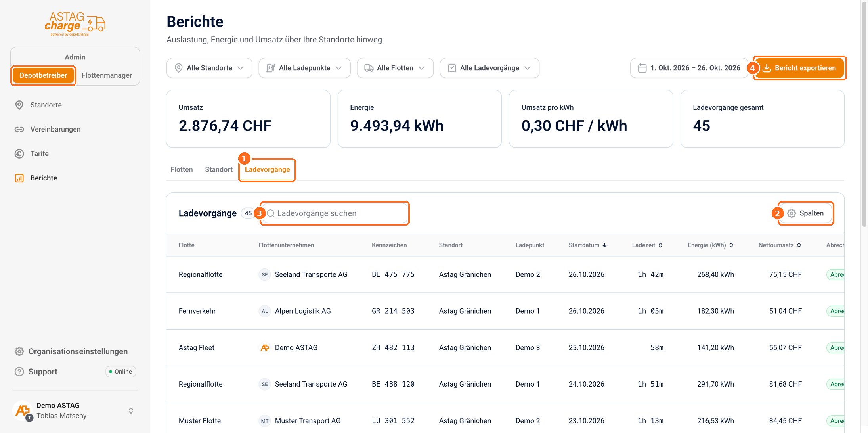The width and height of the screenshot is (868, 433).
Task: Open Berichte via its chart icon
Action: [x=19, y=178]
